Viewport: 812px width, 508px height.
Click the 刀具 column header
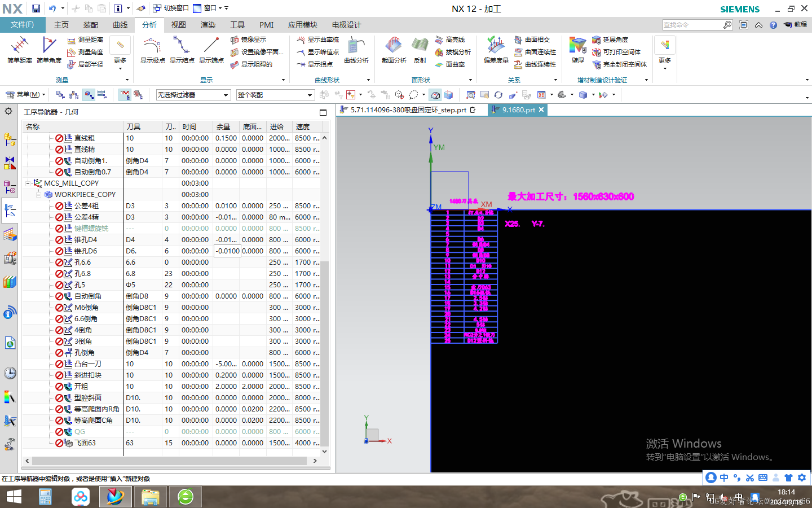[143, 126]
